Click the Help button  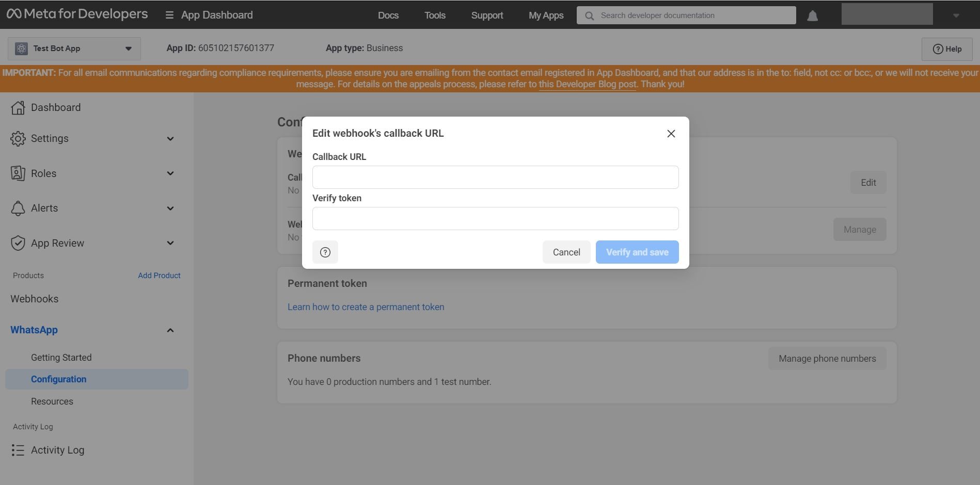[x=947, y=49]
